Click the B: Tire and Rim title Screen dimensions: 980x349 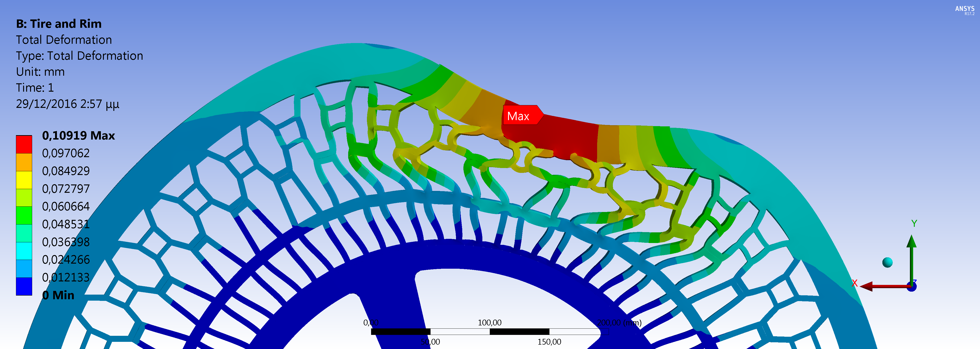tap(59, 24)
